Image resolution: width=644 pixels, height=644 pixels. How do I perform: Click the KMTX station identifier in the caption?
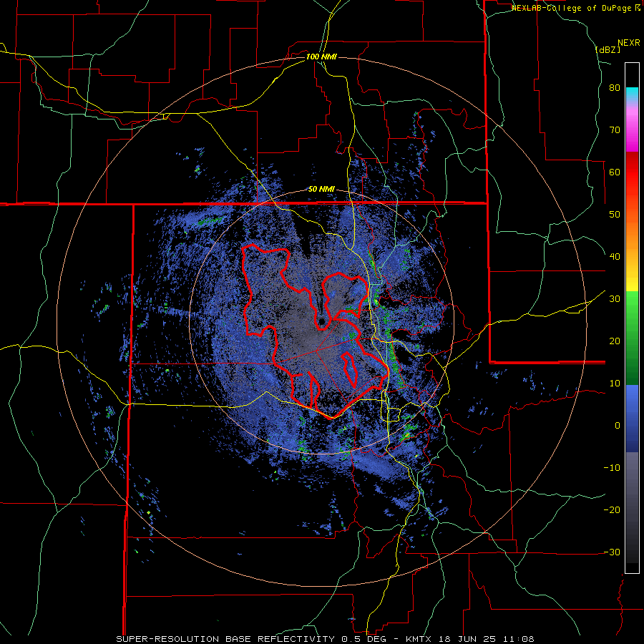[x=421, y=639]
